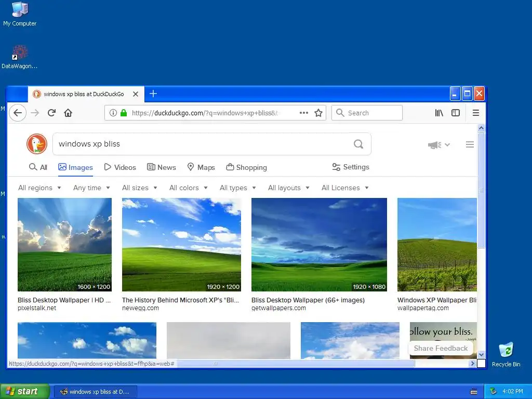Click the horizontal scrollbar right arrow
532x399 pixels.
tap(472, 363)
